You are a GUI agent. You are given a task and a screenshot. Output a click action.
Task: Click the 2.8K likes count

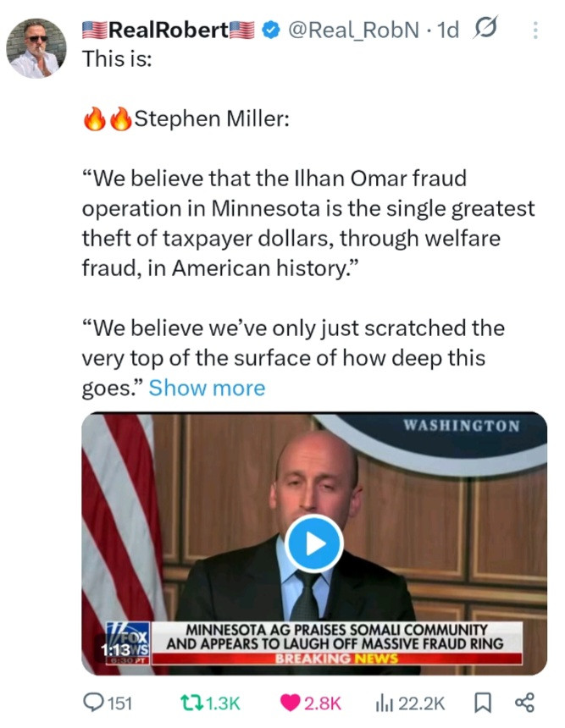(x=322, y=703)
